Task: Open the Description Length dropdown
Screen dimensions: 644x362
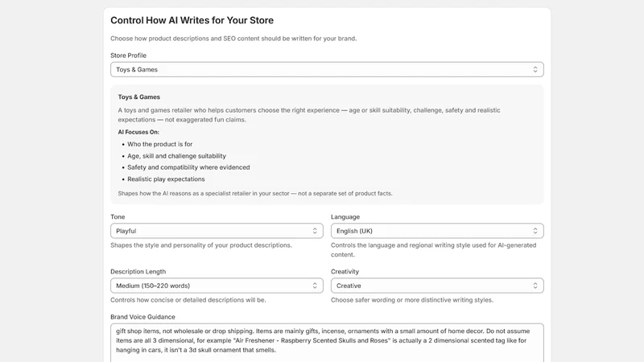Action: 217,286
